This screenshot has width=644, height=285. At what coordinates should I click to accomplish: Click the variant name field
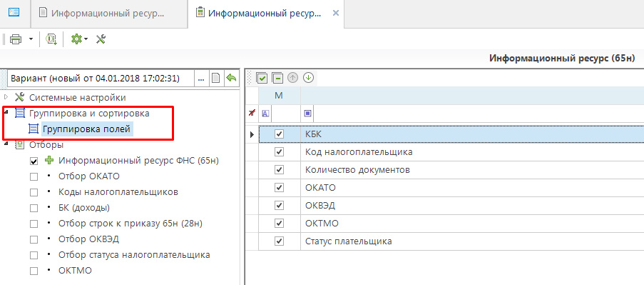[101, 78]
